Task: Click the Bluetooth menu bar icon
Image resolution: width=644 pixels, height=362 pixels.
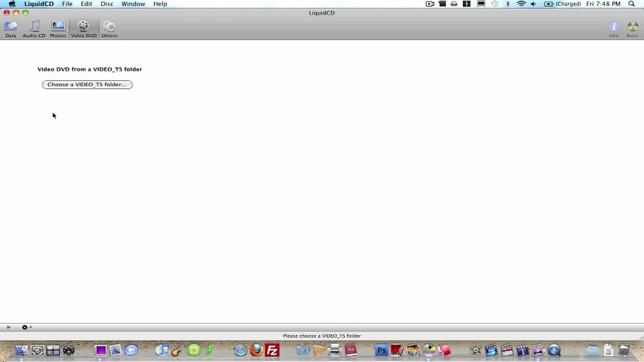Action: (x=508, y=4)
